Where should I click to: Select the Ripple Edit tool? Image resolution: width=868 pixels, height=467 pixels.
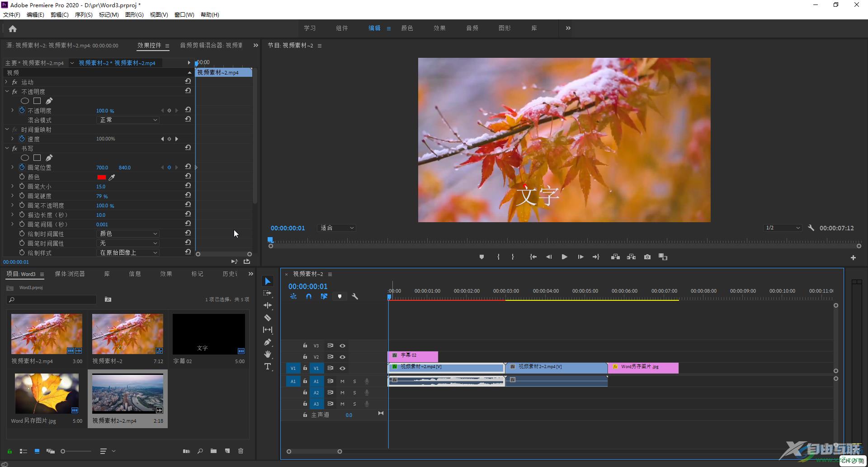(x=268, y=306)
